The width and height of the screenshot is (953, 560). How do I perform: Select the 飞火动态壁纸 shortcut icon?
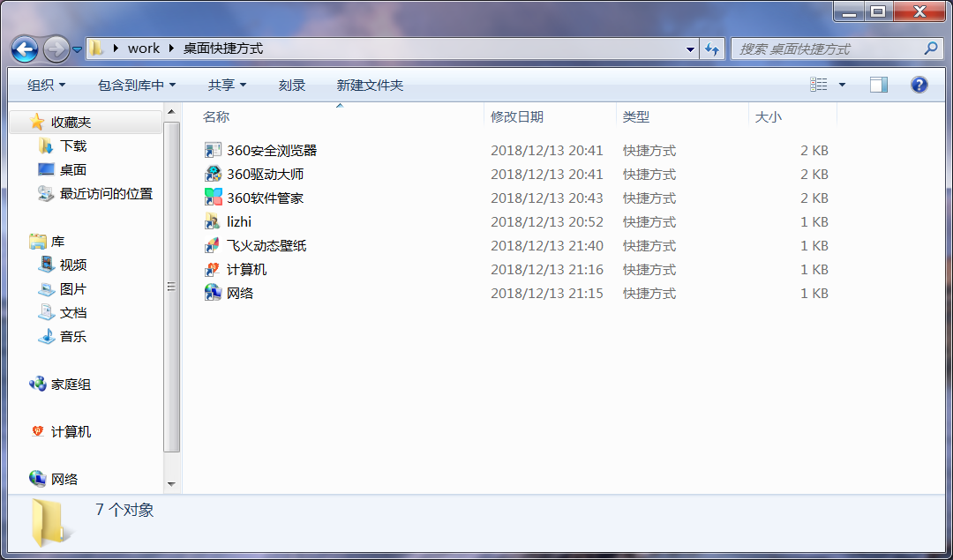(213, 245)
